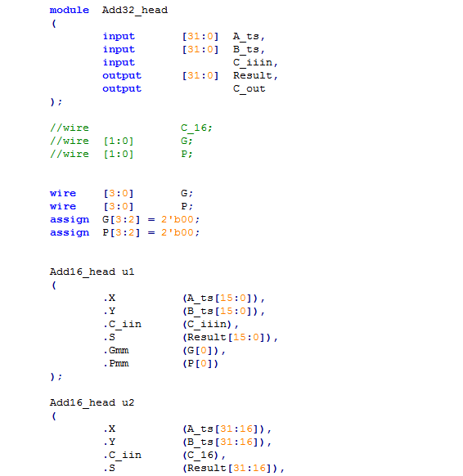Click the commented-out C_16 wire declaration
The height and width of the screenshot is (476, 463).
[131, 128]
